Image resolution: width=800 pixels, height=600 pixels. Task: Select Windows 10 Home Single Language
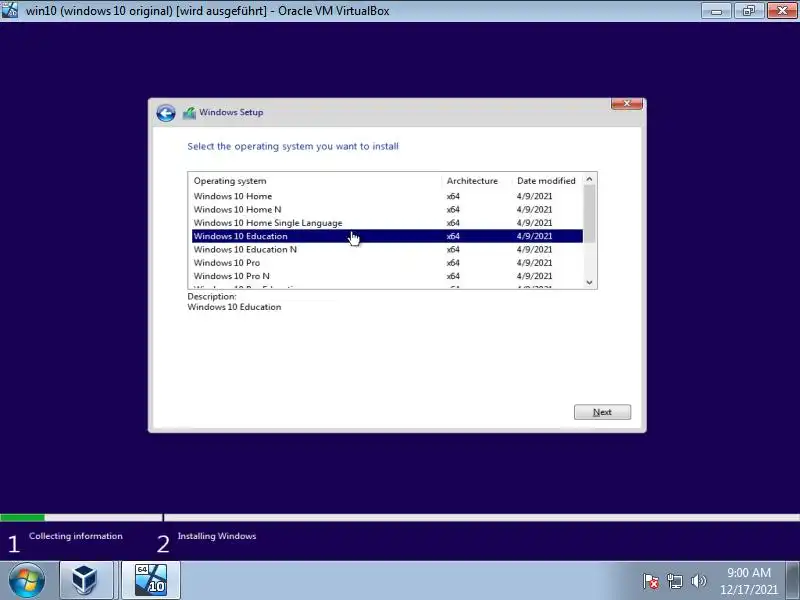tap(387, 222)
